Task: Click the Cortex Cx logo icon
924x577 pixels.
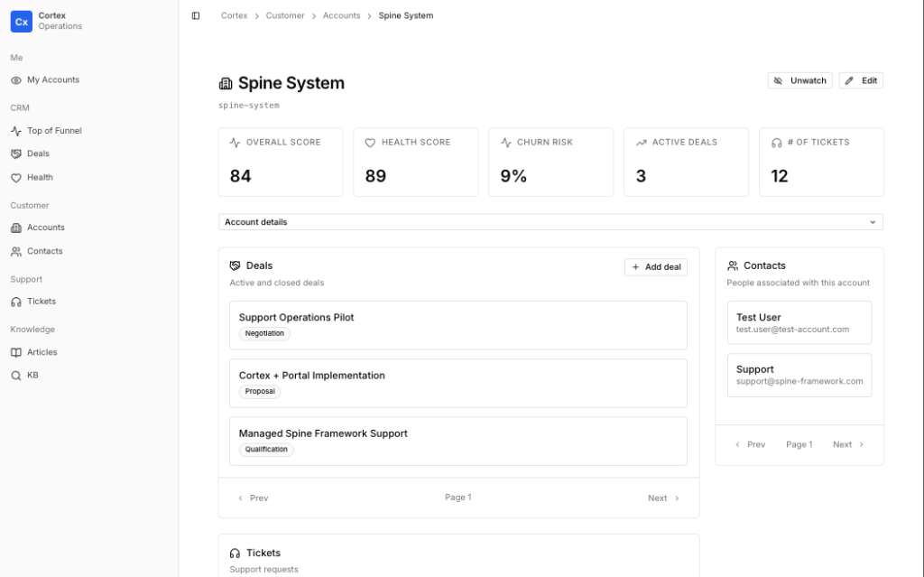Action: click(22, 22)
